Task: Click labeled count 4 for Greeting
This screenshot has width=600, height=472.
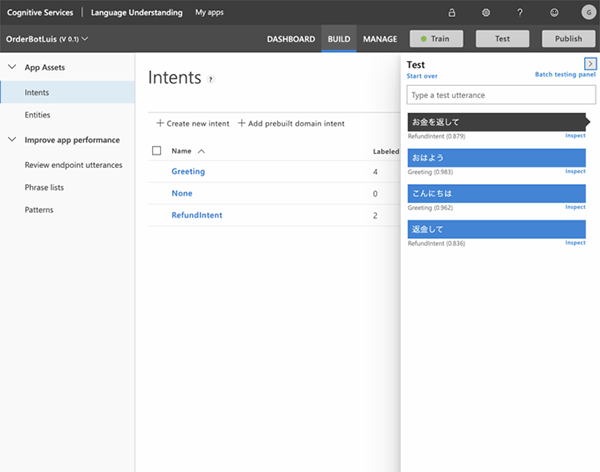Action: (x=375, y=172)
